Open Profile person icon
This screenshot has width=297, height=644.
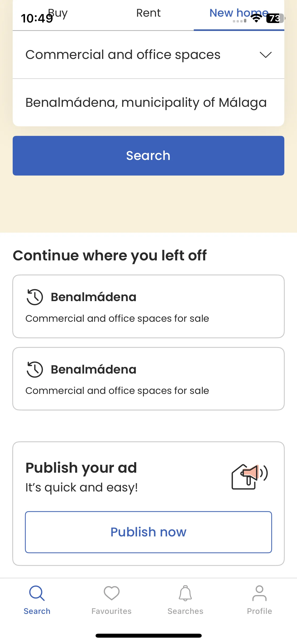(259, 593)
